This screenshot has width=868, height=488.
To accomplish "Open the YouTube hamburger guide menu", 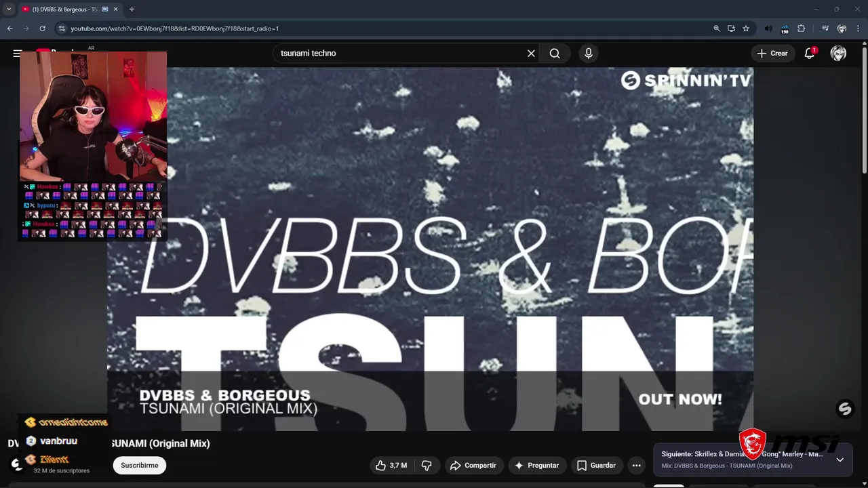I will [17, 53].
